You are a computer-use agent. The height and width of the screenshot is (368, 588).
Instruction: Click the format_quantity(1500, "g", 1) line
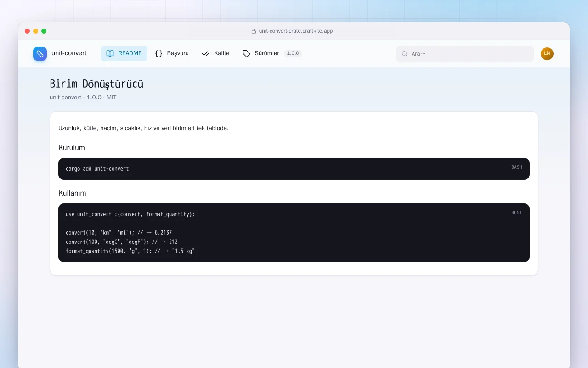130,251
